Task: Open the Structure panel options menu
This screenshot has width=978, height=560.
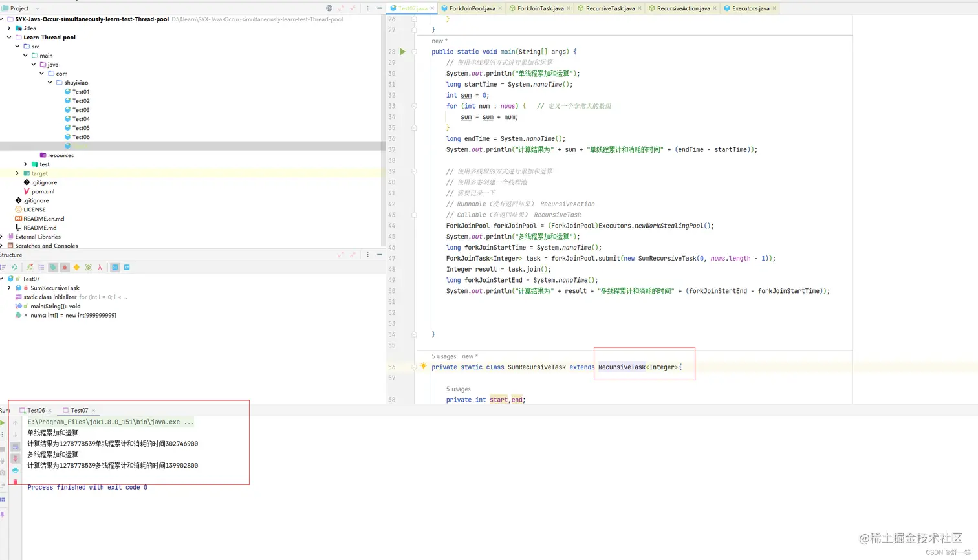Action: (367, 255)
